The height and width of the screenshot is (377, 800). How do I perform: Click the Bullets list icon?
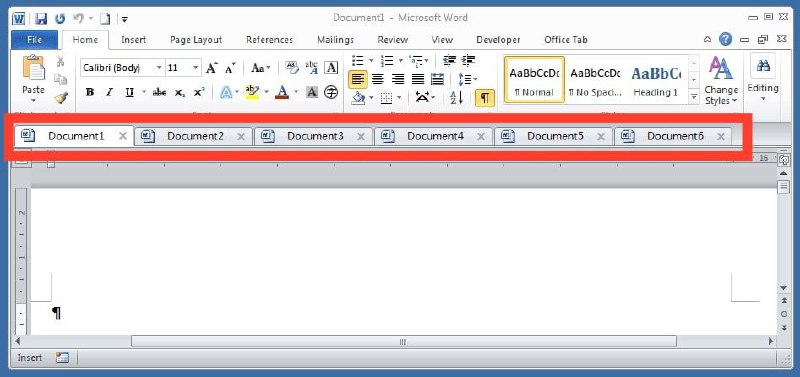click(x=358, y=61)
